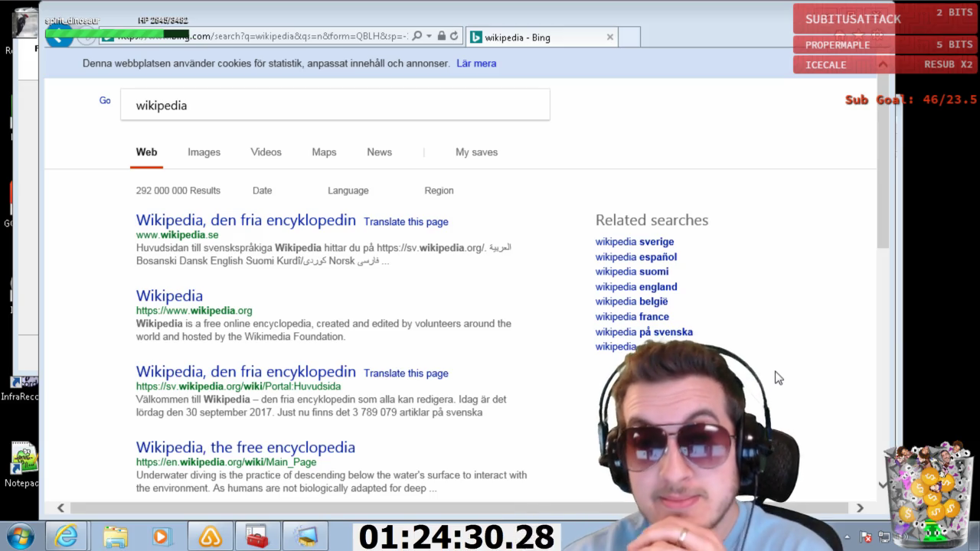Switch to the Videos tab
980x551 pixels.
click(x=266, y=152)
